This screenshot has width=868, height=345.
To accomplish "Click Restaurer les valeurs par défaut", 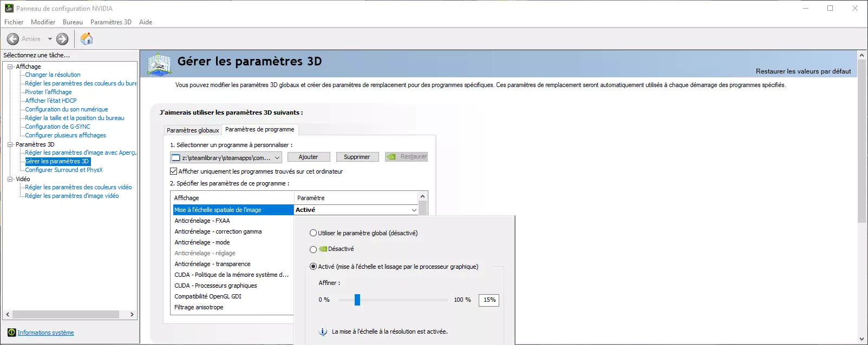I will coord(803,71).
